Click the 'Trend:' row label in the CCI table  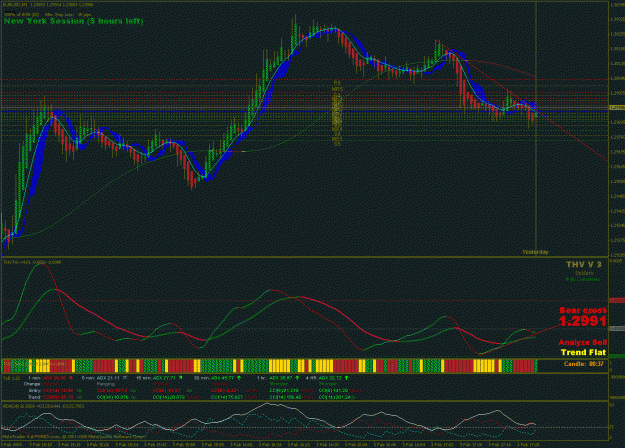(34, 397)
